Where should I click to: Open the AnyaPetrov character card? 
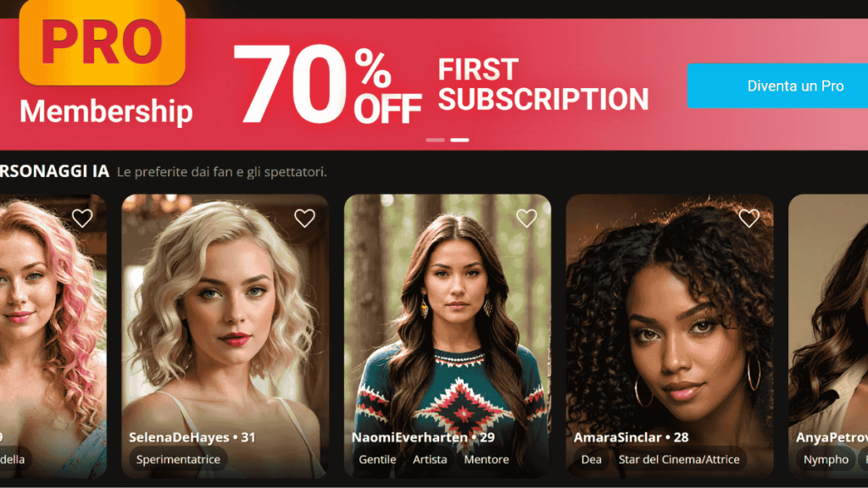828,335
